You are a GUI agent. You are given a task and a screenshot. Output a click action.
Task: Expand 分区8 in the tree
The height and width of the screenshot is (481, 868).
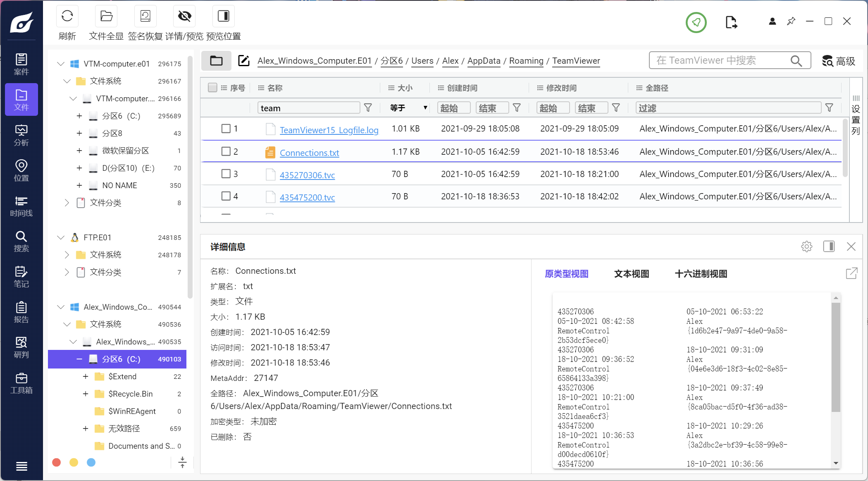tap(79, 133)
